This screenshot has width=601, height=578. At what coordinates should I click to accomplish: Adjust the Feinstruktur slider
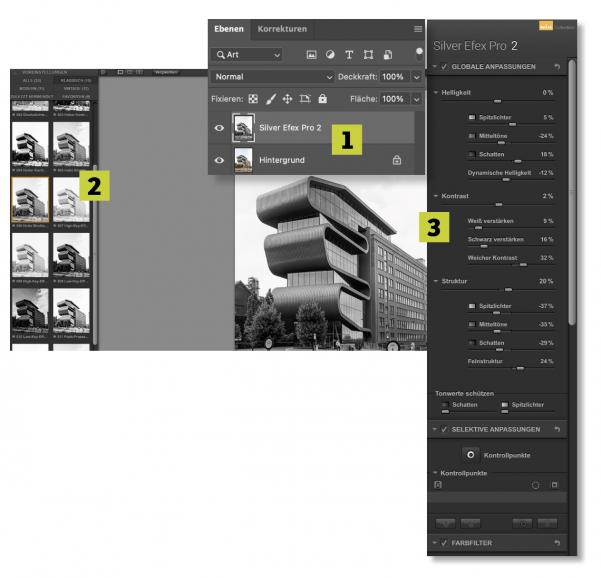tap(511, 368)
